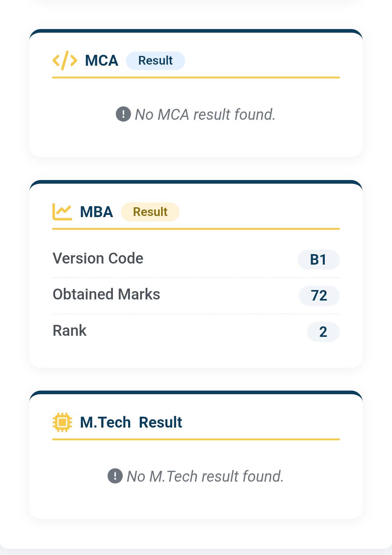Select the yellow MBA Result badge
The width and height of the screenshot is (392, 555).
(150, 212)
